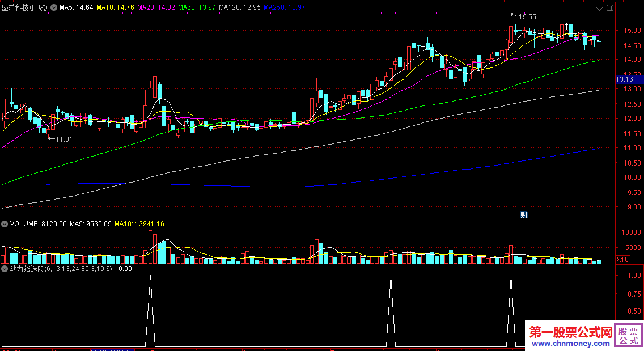Click the first 动力线选股 signal spike

point(150,311)
